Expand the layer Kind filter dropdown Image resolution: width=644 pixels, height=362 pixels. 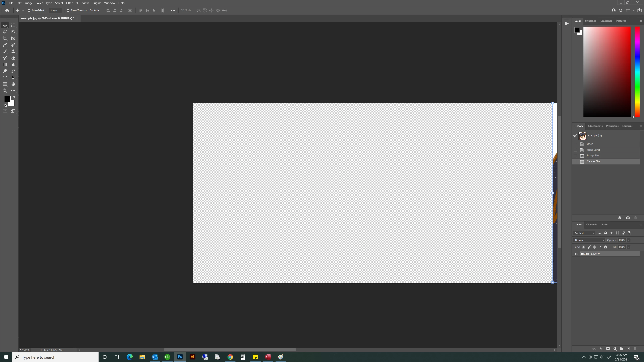pyautogui.click(x=584, y=233)
